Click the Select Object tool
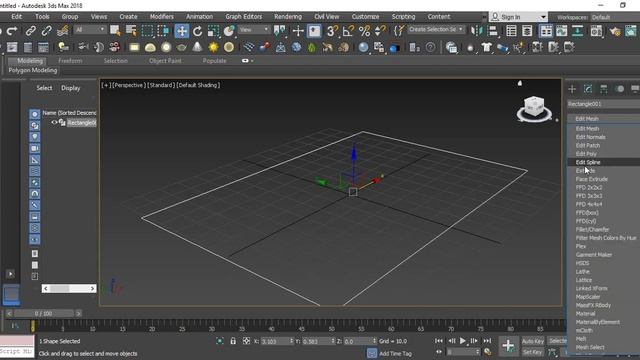The width and height of the screenshot is (640, 360). [x=115, y=31]
